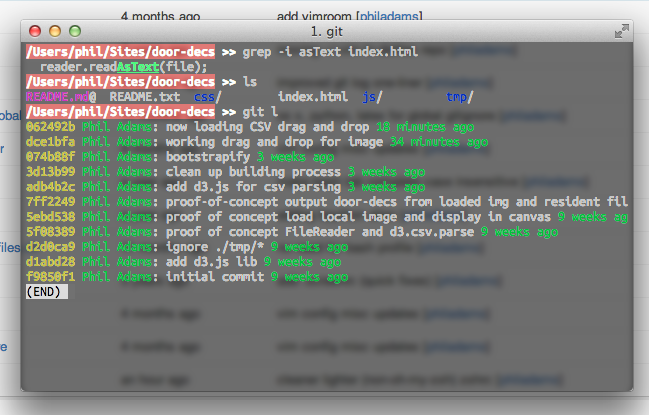Click README.md@ in the ls output
This screenshot has width=649, height=415.
tap(61, 97)
